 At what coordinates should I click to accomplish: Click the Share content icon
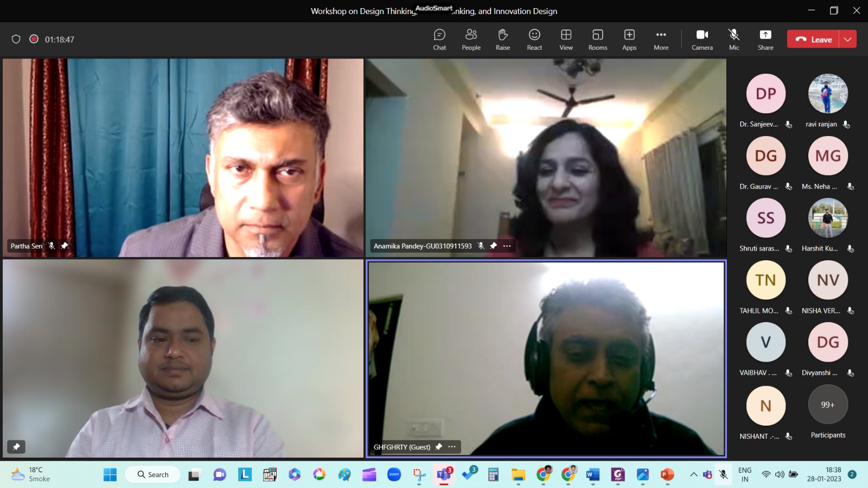(765, 40)
